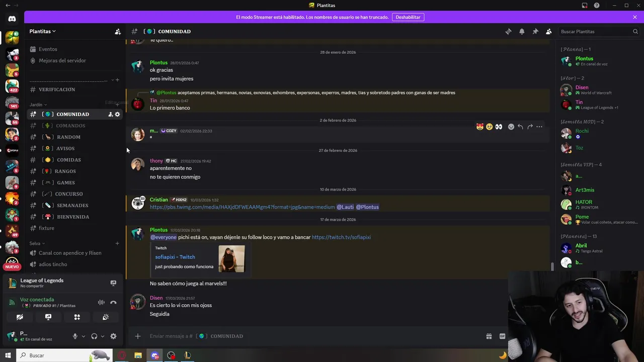The width and height of the screenshot is (644, 362).
Task: Open Discord direct messages home icon
Action: (12, 19)
